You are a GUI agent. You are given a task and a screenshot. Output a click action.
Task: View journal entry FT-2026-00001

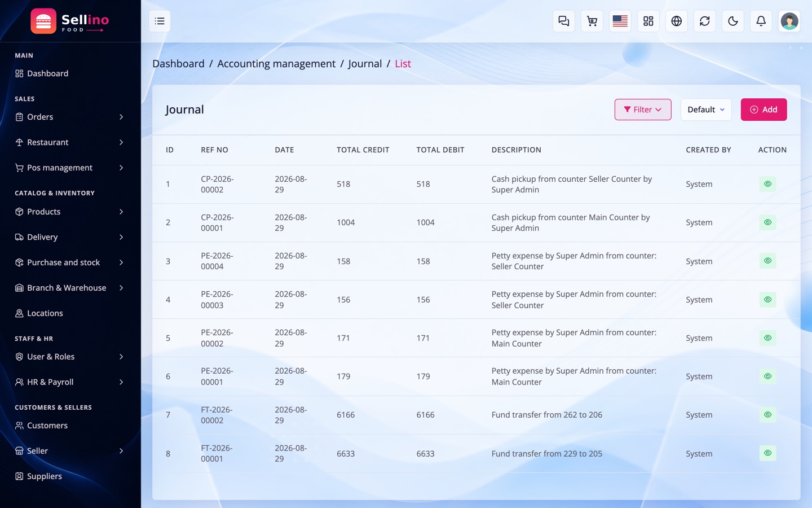[x=767, y=453]
